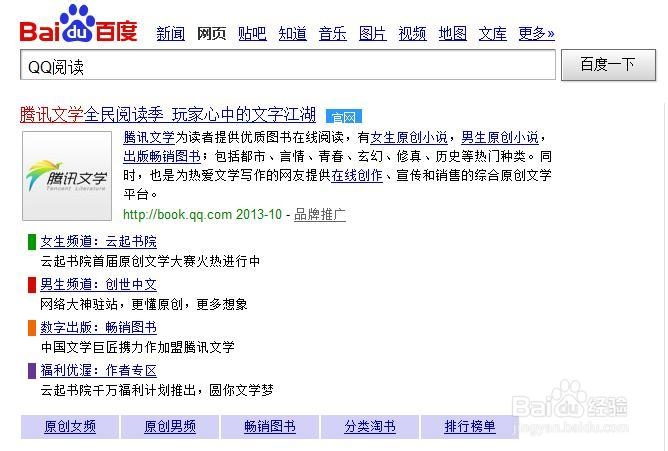Click the 官网 badge icon
Image resolution: width=668 pixels, height=451 pixels.
[x=344, y=116]
